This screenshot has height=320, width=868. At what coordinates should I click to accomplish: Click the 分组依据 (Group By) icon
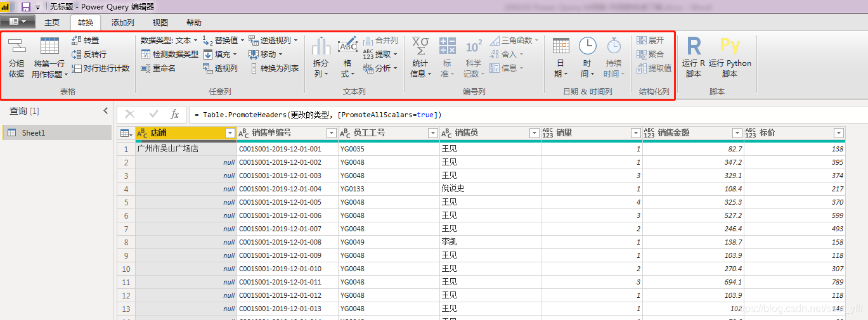click(x=16, y=47)
